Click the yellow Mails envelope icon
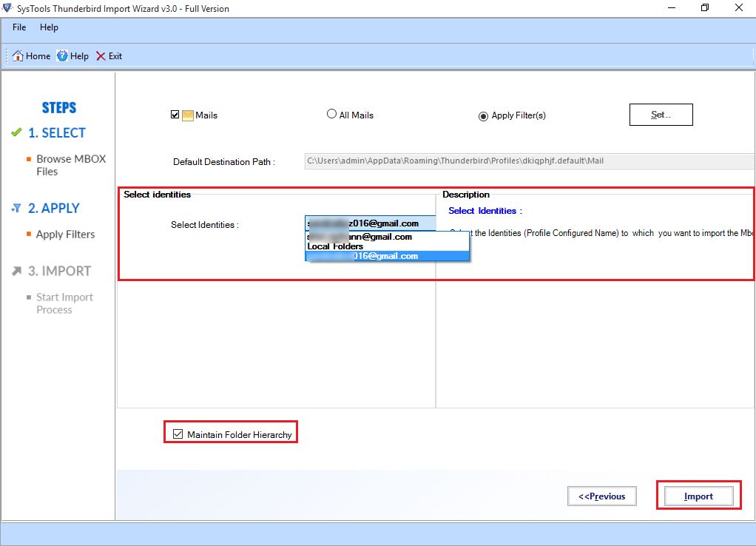 tap(188, 115)
